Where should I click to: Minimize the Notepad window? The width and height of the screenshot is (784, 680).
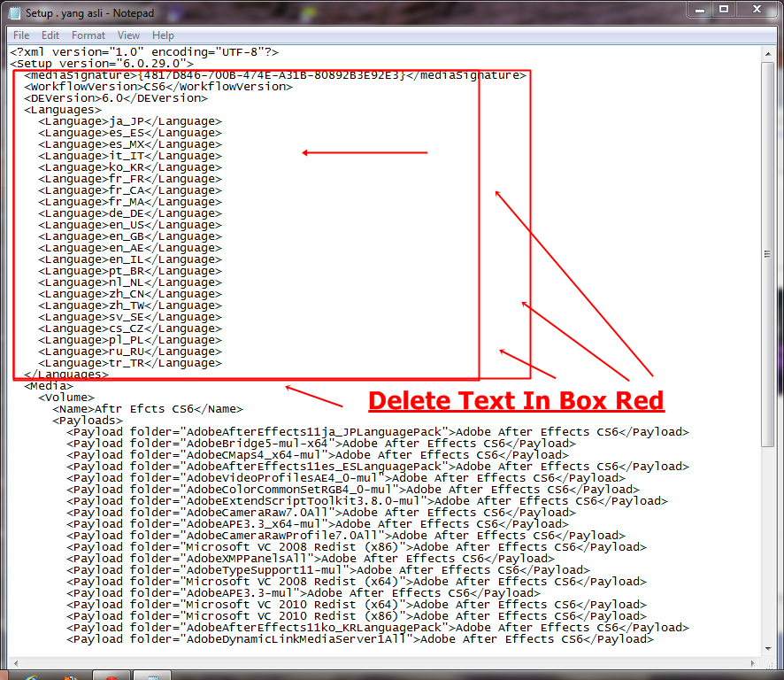pos(700,10)
